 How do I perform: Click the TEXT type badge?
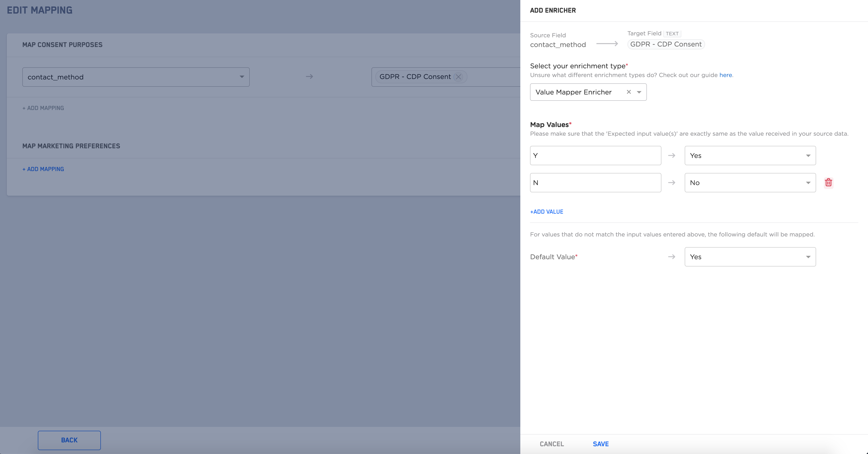[672, 34]
